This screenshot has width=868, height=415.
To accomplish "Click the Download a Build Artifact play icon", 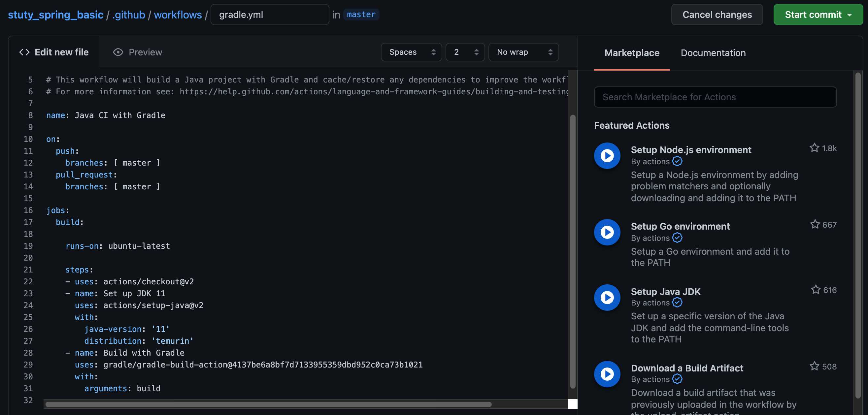I will click(607, 374).
